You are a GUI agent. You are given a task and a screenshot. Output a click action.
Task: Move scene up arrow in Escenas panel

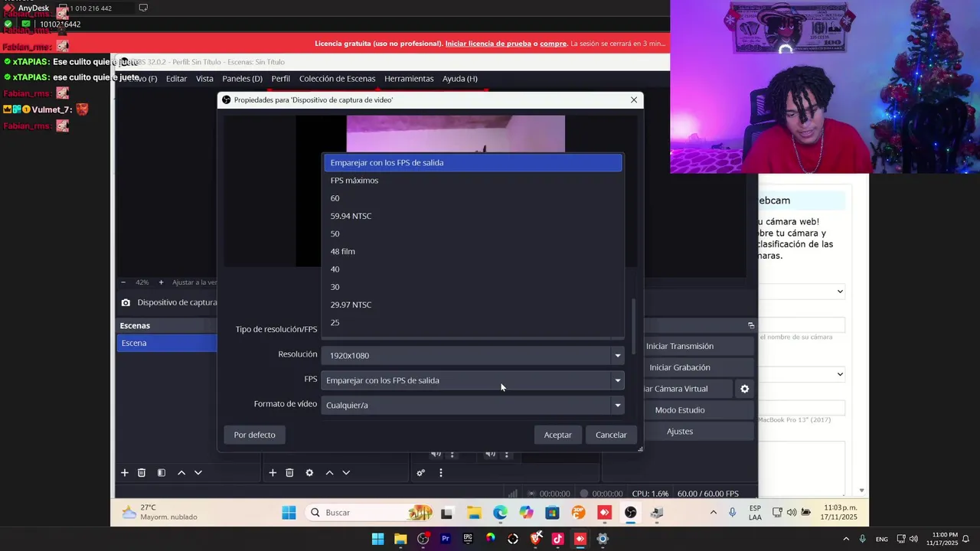click(x=181, y=473)
